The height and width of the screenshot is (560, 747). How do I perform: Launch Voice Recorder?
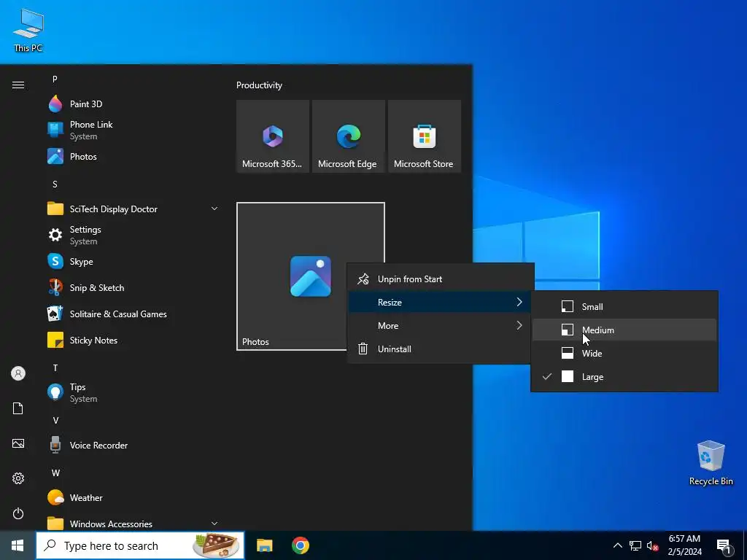click(133, 446)
